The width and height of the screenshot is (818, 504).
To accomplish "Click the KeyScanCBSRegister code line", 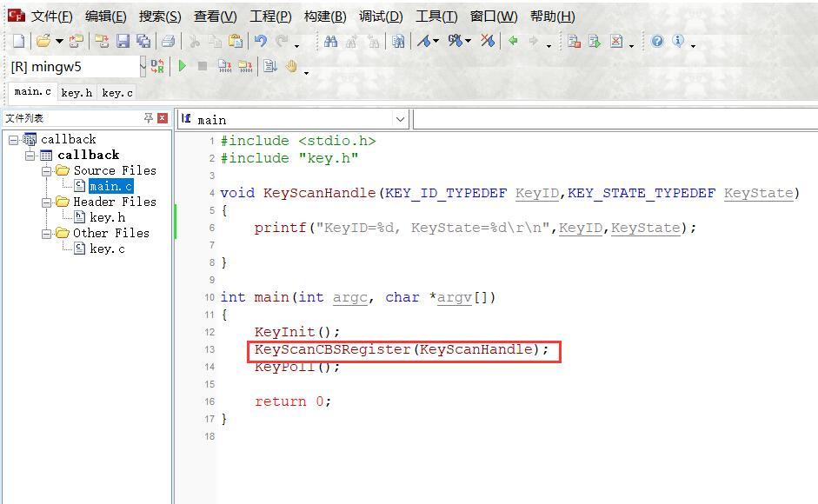I will coord(401,349).
